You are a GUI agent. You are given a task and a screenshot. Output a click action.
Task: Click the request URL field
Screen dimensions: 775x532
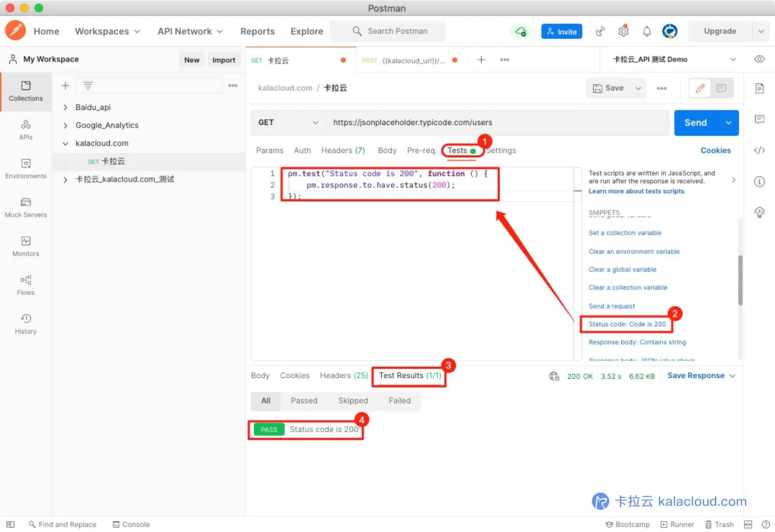click(x=498, y=122)
